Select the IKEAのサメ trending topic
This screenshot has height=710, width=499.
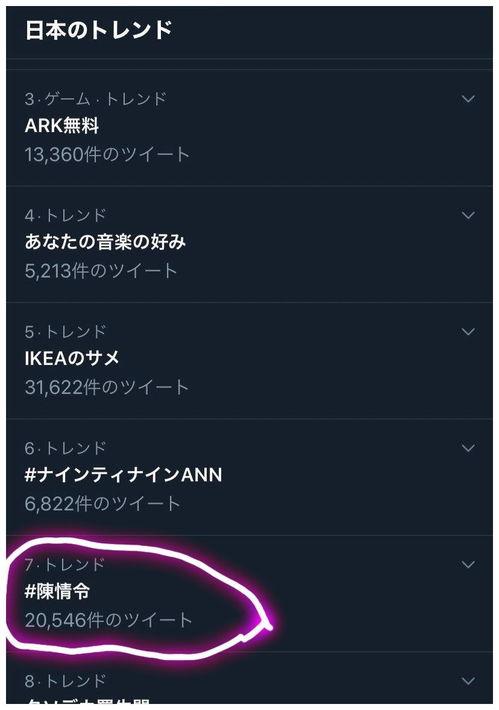point(72,358)
